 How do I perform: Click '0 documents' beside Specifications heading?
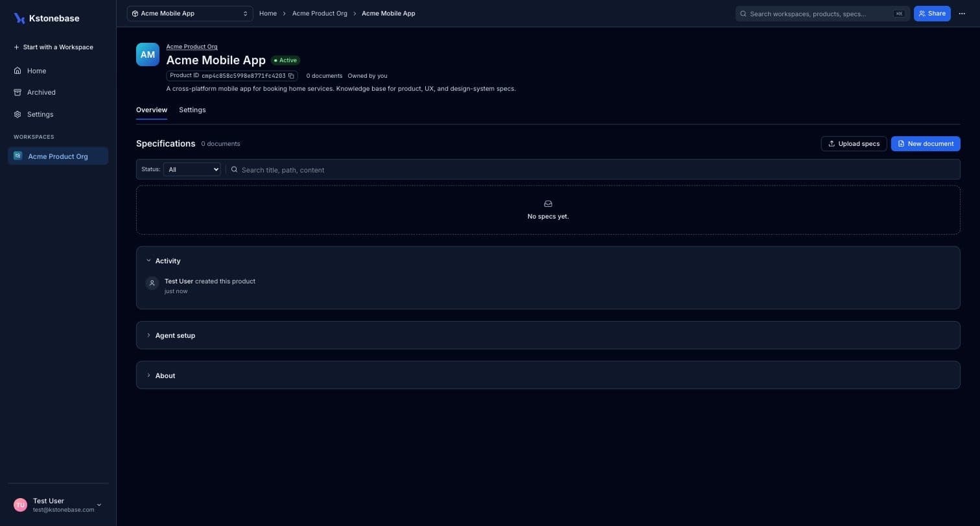coord(220,144)
